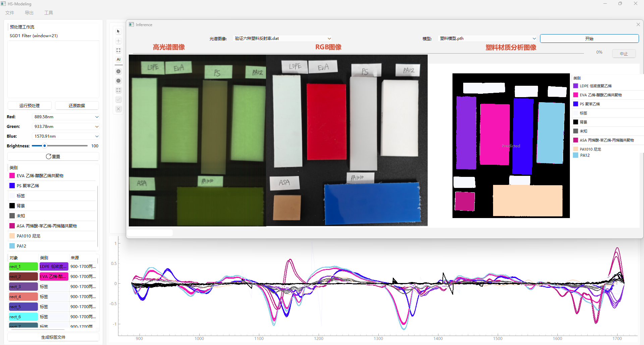Open the 工具 menu
The height and width of the screenshot is (345, 644).
click(49, 13)
